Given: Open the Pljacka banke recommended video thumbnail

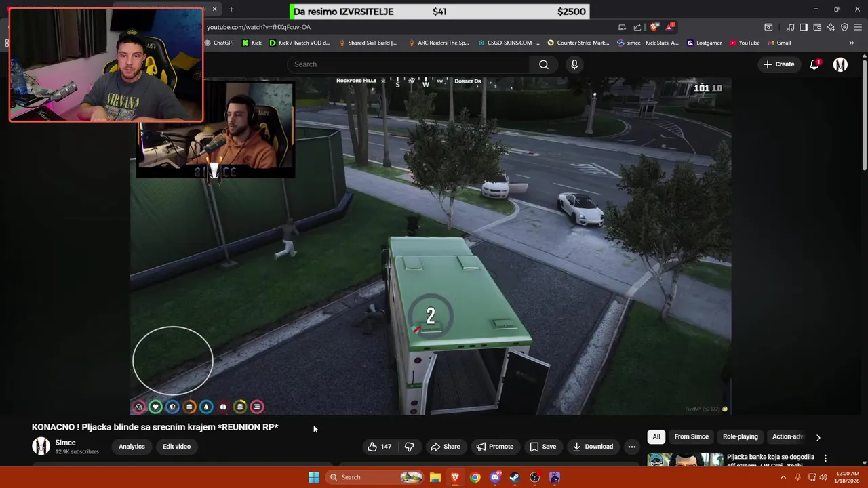Looking at the screenshot, I should 685,460.
